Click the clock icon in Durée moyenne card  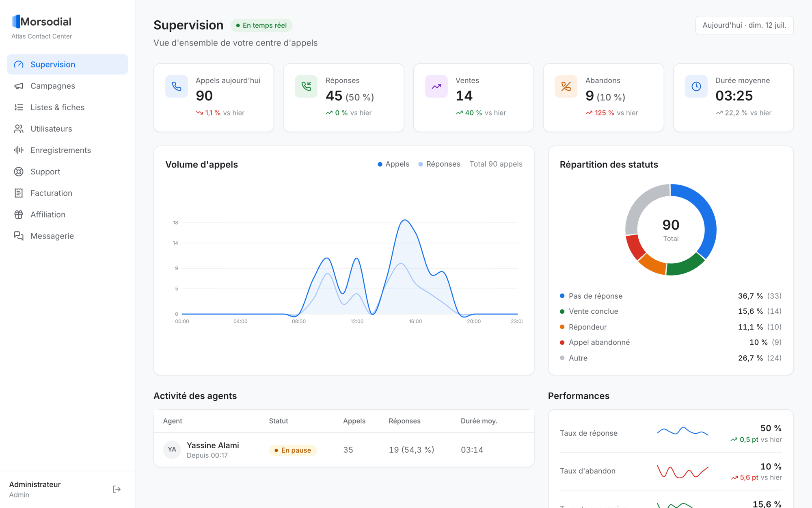pos(696,86)
